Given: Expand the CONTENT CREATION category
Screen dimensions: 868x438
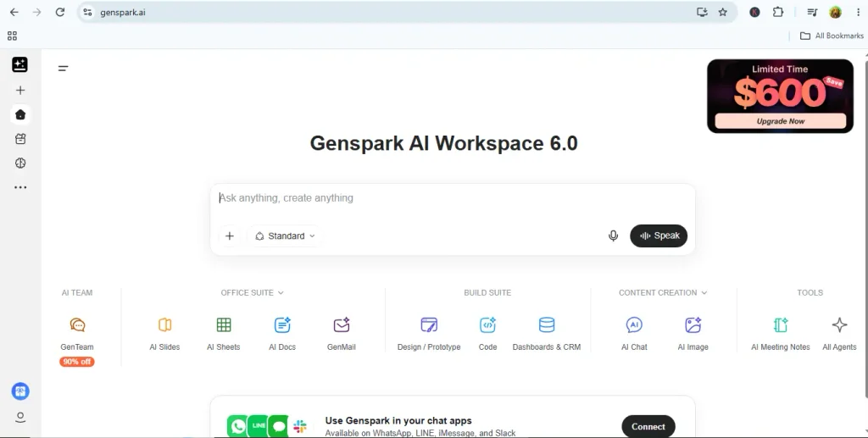Looking at the screenshot, I should click(x=663, y=292).
